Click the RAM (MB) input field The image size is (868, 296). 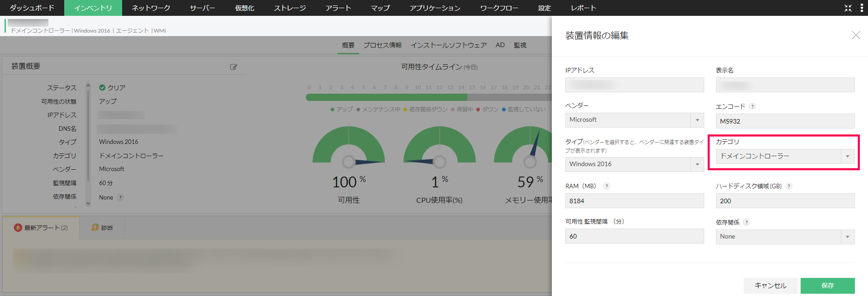coord(635,201)
